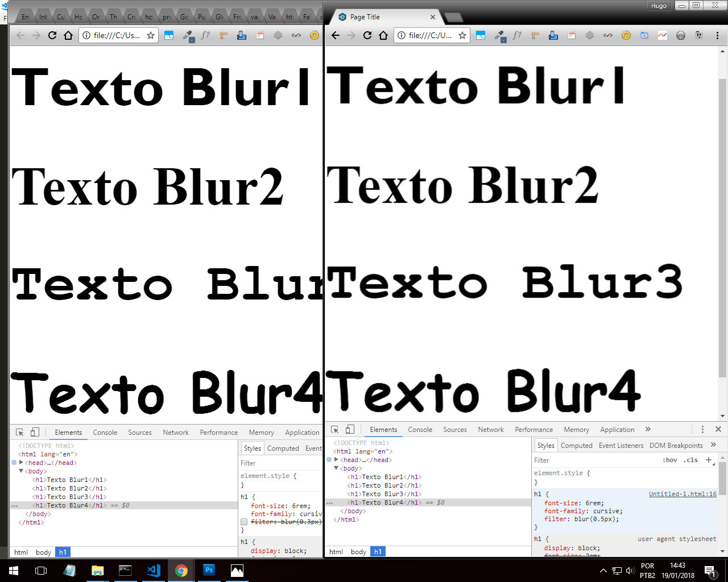
Task: Click the home icon in right browser window
Action: (383, 35)
